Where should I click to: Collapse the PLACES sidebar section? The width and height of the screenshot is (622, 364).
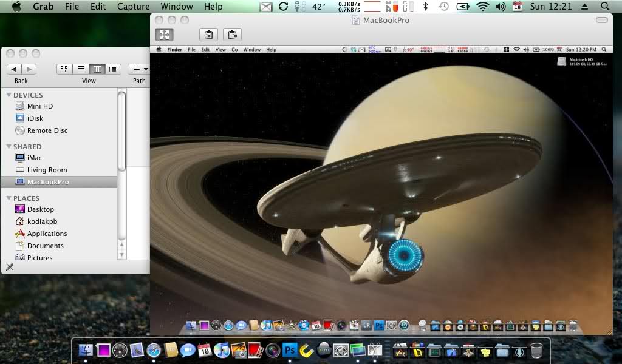pos(9,198)
